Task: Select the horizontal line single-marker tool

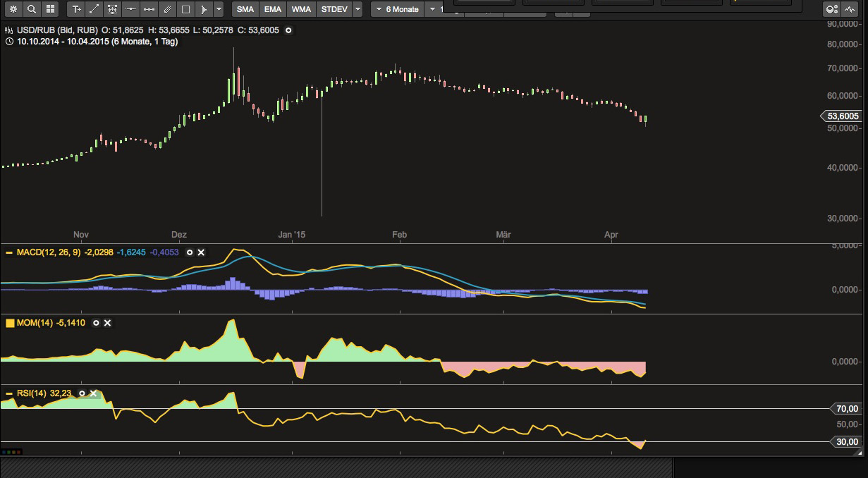Action: tap(130, 9)
